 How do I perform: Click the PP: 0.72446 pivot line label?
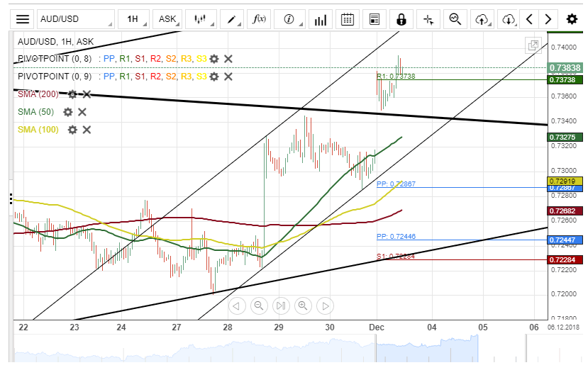click(396, 237)
